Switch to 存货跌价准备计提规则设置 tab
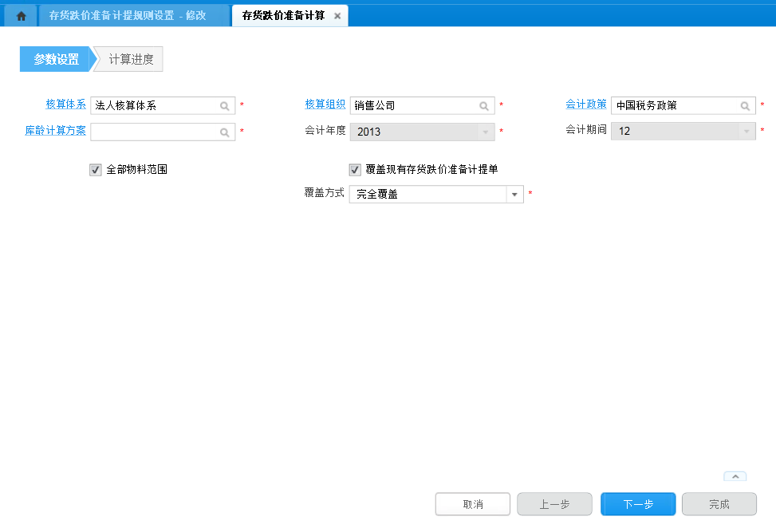The width and height of the screenshot is (776, 532). pos(128,15)
